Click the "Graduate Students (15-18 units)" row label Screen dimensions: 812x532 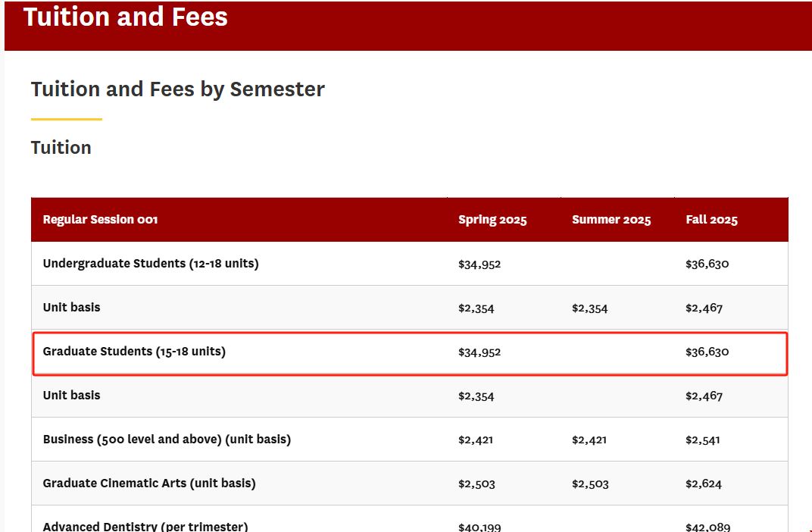click(x=134, y=352)
